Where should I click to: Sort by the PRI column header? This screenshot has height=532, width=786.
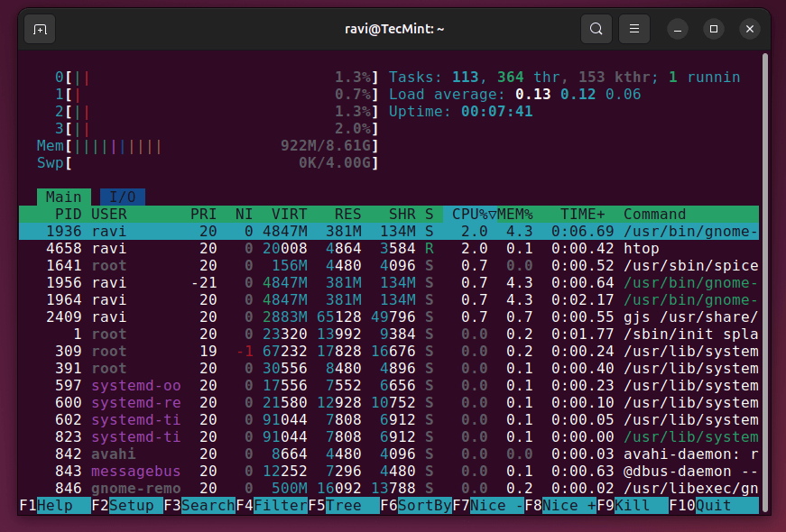pyautogui.click(x=204, y=215)
